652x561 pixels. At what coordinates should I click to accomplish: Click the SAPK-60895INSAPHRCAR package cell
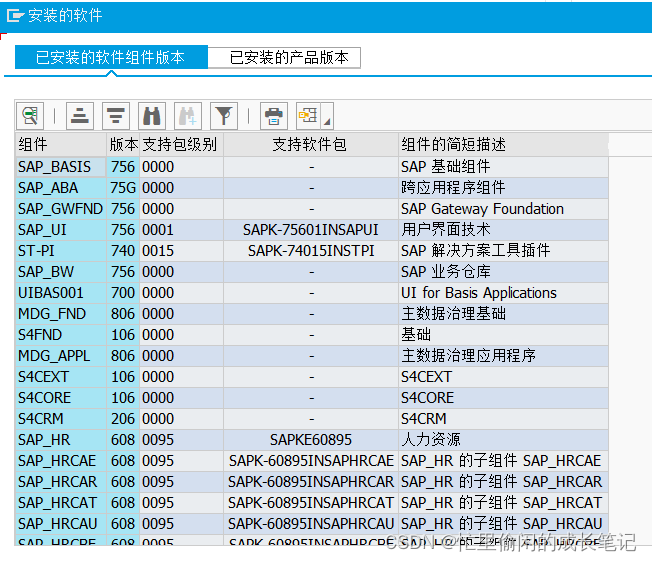311,482
